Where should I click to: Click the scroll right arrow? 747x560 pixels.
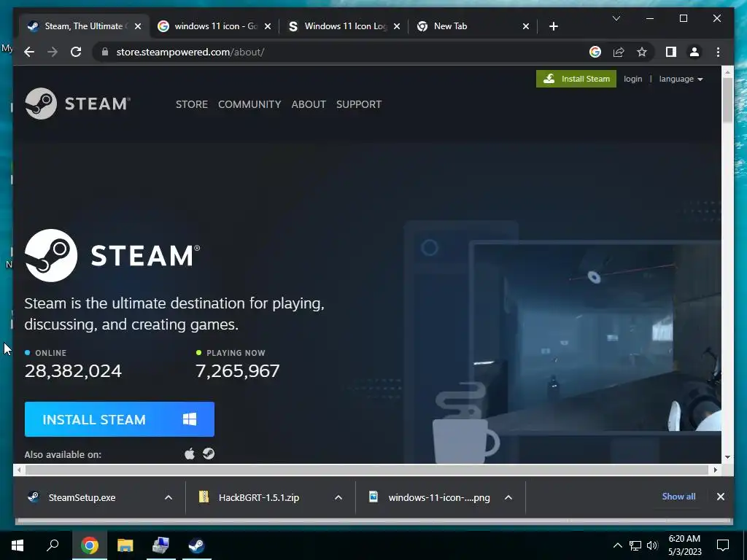point(716,470)
